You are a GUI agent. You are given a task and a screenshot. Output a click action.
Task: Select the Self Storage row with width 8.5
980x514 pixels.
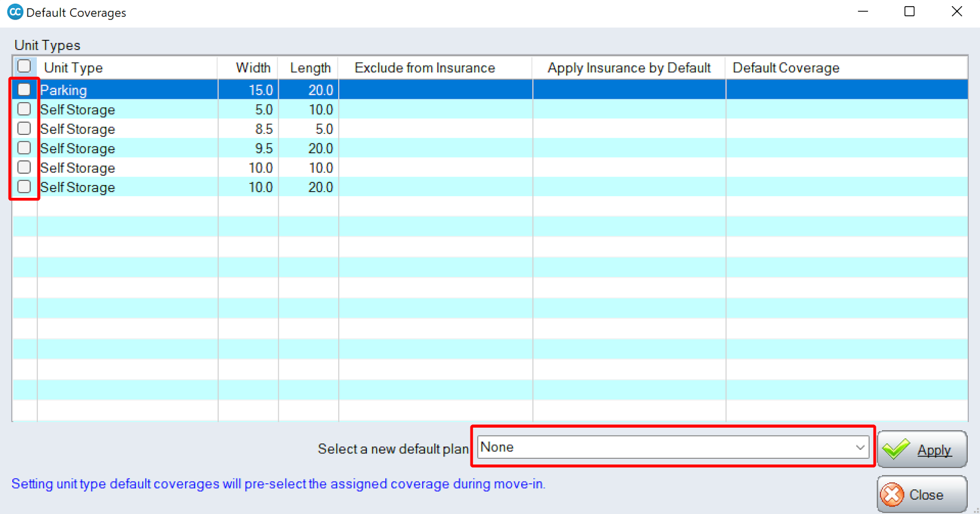pos(490,129)
